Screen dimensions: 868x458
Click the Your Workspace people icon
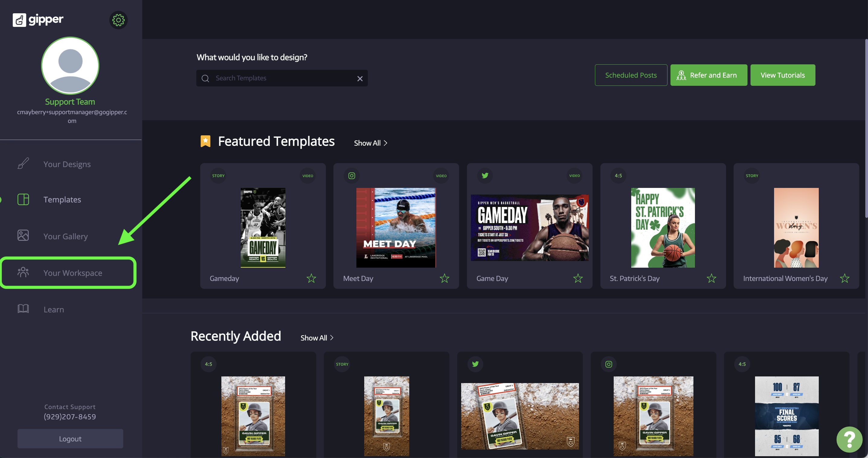point(23,272)
